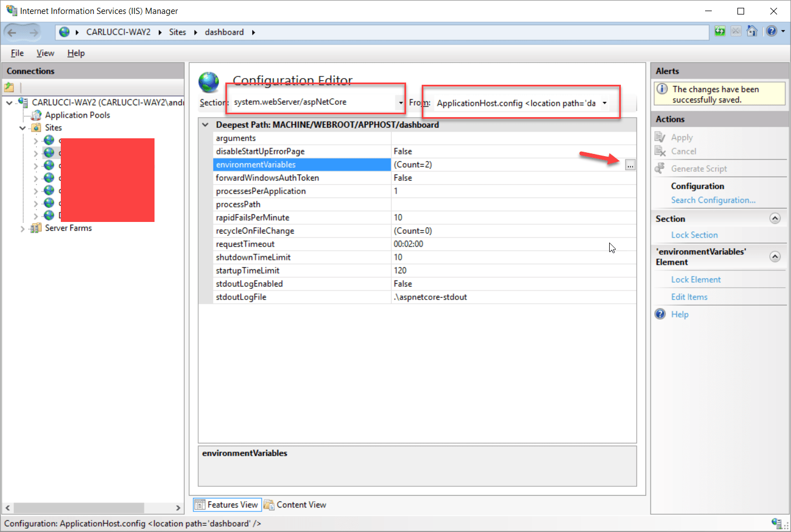Click the Help question-mark icon in Actions
This screenshot has height=532, width=791.
(660, 314)
